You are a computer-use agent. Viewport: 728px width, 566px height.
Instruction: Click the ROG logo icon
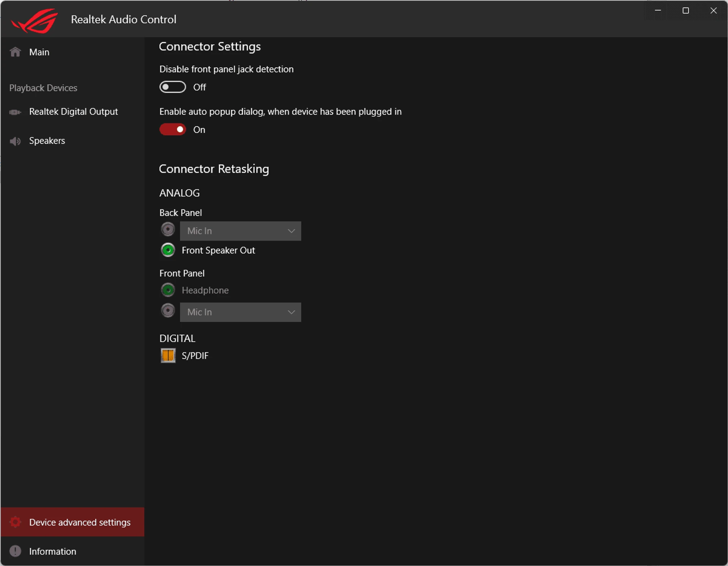click(35, 21)
